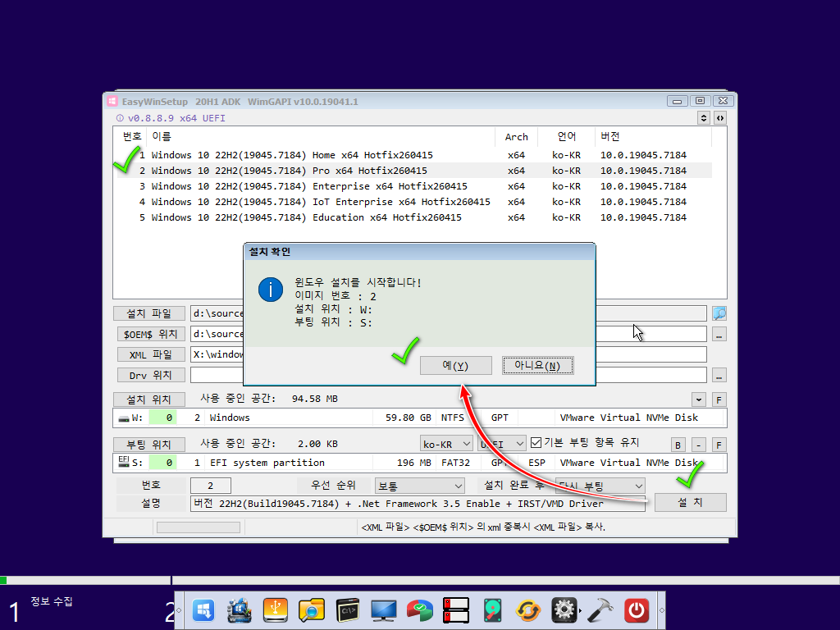Open the orange USB drive tool in dock
Viewport: 840px width, 630px height.
click(x=276, y=610)
